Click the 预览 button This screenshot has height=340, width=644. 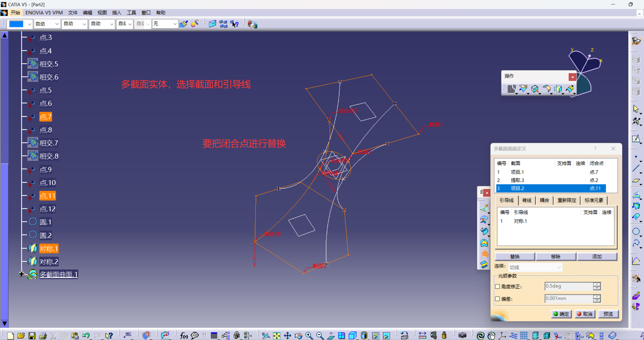tap(608, 314)
